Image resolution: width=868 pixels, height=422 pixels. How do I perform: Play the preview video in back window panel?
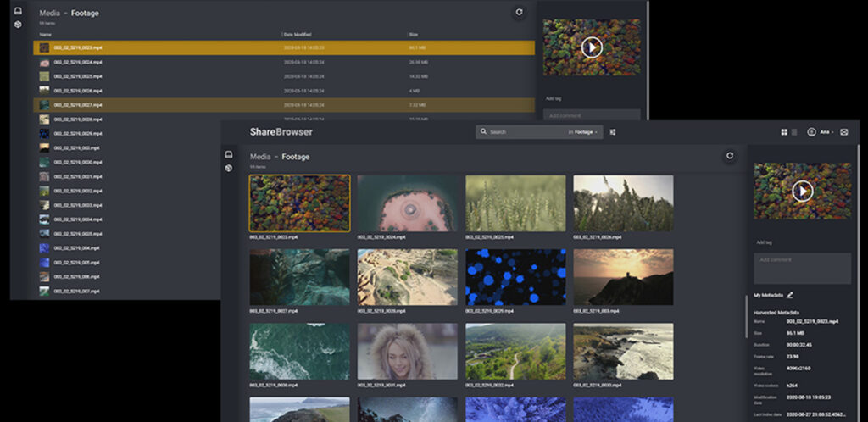(592, 47)
